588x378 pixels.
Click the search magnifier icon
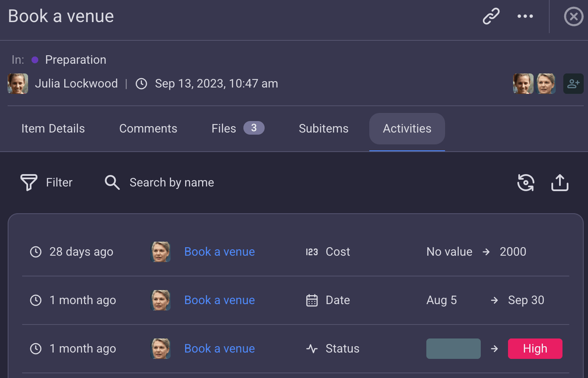[x=112, y=182]
